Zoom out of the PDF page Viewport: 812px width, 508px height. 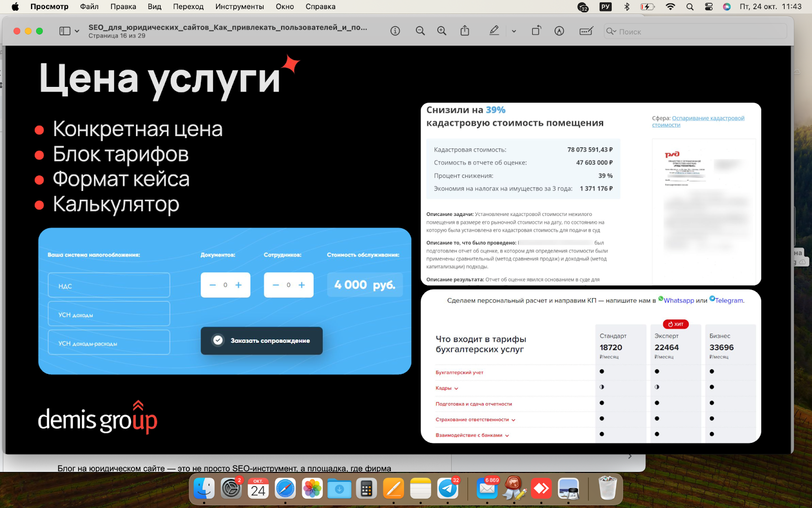(x=420, y=30)
